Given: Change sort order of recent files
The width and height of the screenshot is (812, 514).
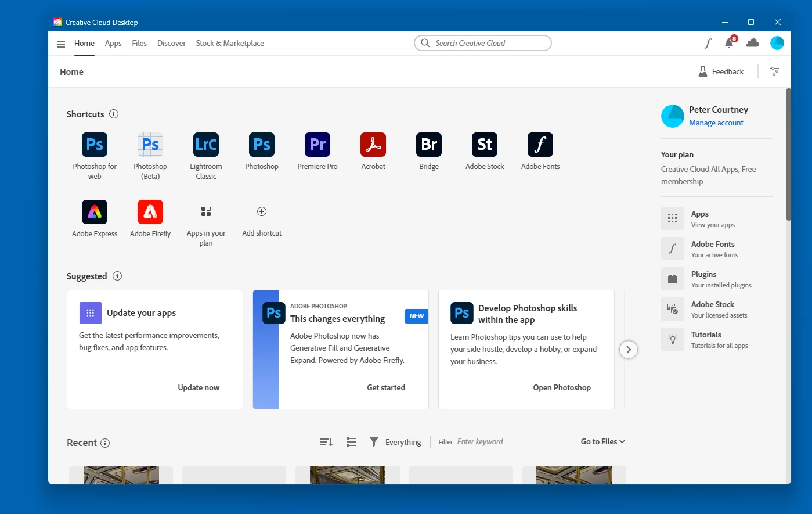Looking at the screenshot, I should tap(326, 442).
